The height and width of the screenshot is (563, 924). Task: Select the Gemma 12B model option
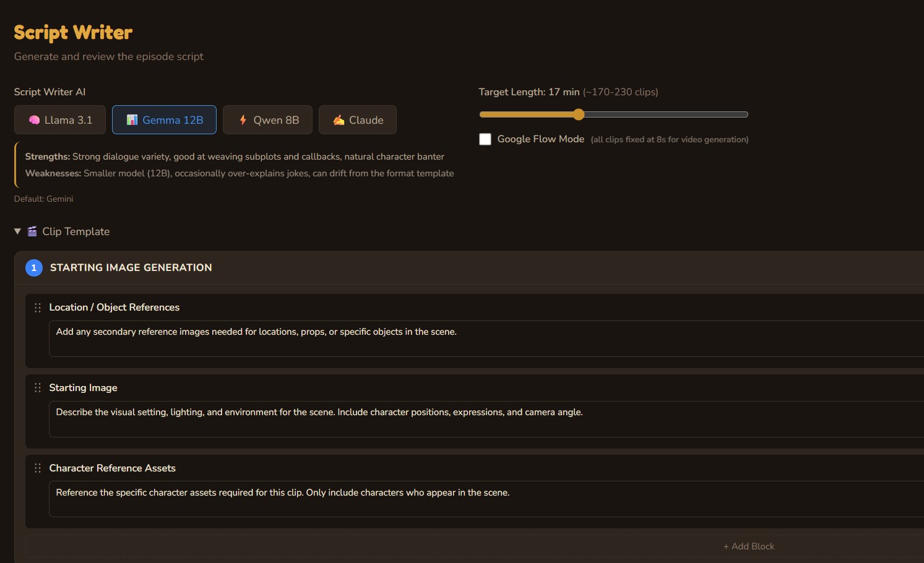[x=164, y=120]
